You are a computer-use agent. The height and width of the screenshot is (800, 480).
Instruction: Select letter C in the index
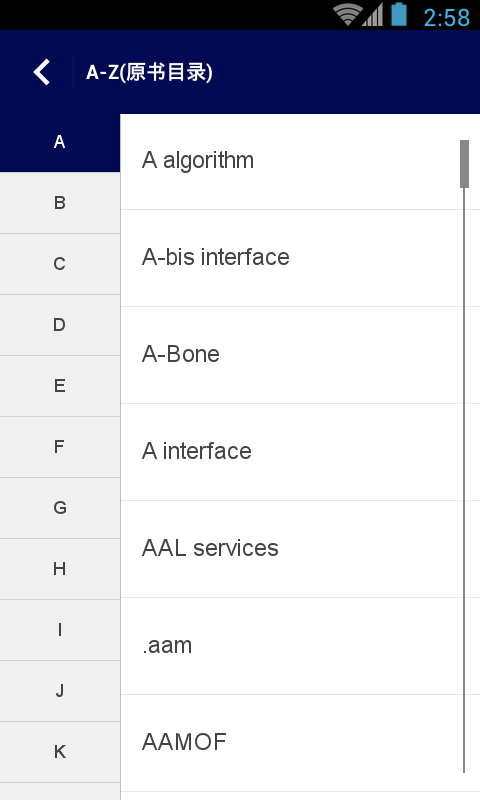point(60,264)
